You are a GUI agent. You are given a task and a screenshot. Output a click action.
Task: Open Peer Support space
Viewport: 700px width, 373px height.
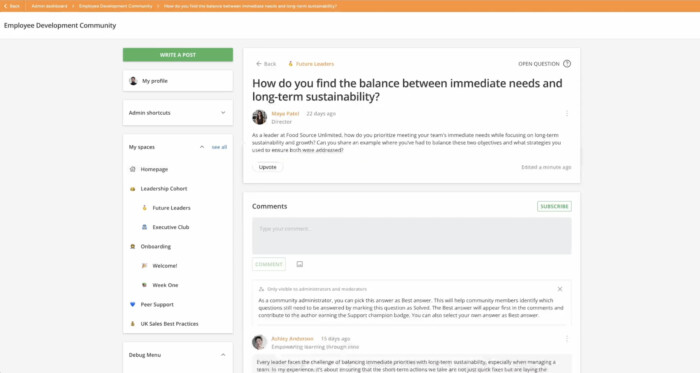157,304
